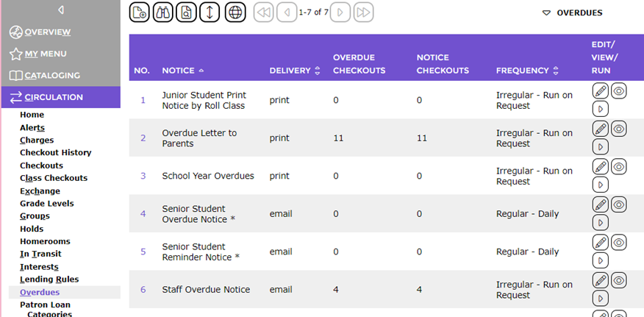The height and width of the screenshot is (317, 644).
Task: Open the Cataloging menu
Action: click(44, 76)
